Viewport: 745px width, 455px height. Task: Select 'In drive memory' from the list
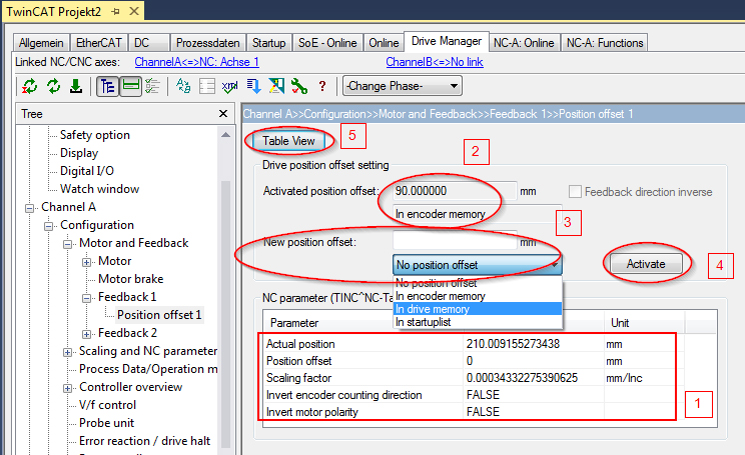tap(478, 309)
